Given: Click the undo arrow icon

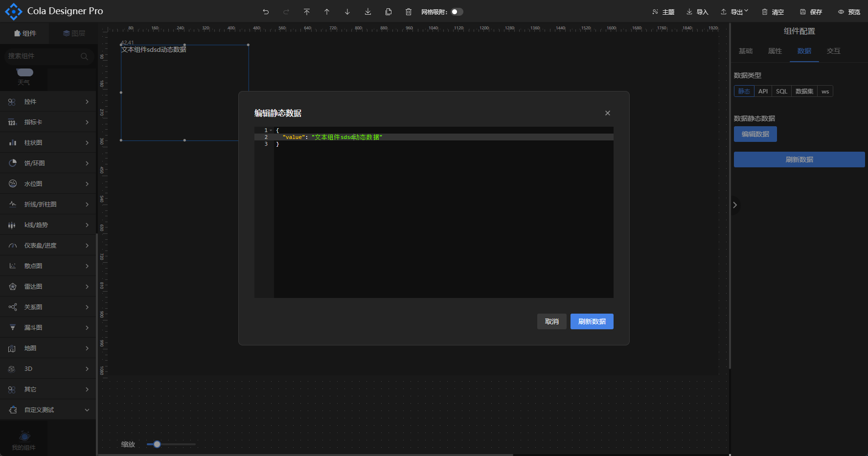Looking at the screenshot, I should (266, 12).
